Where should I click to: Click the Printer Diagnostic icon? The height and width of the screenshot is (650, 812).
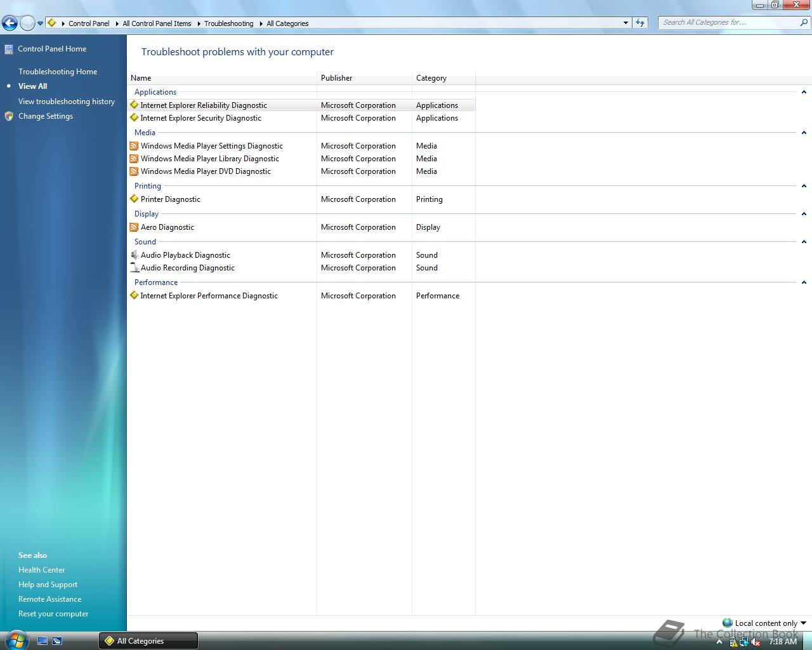(134, 199)
